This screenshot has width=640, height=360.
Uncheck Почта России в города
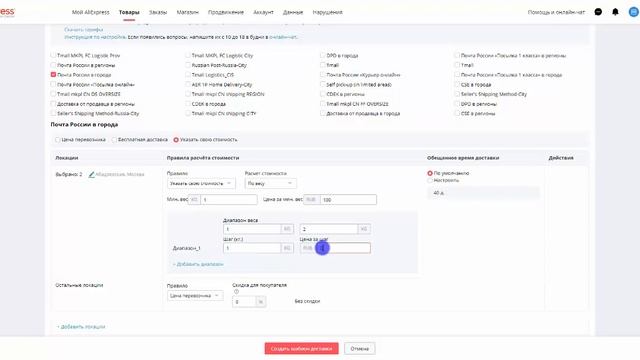[53, 75]
